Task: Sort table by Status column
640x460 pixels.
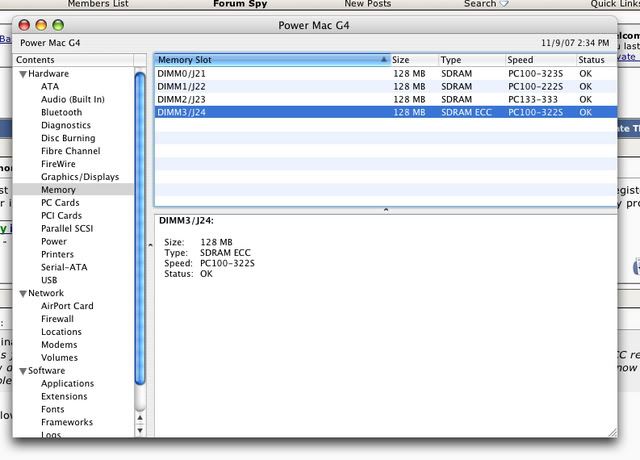Action: tap(596, 60)
